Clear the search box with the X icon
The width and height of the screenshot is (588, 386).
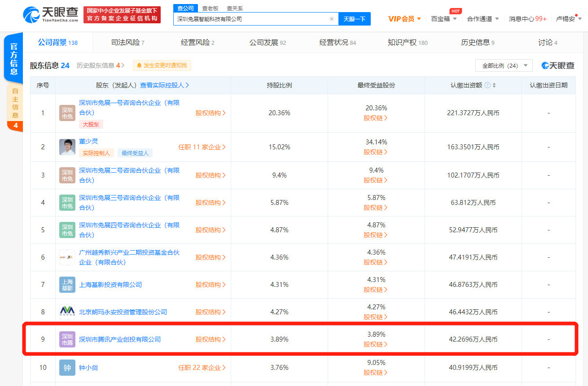331,19
